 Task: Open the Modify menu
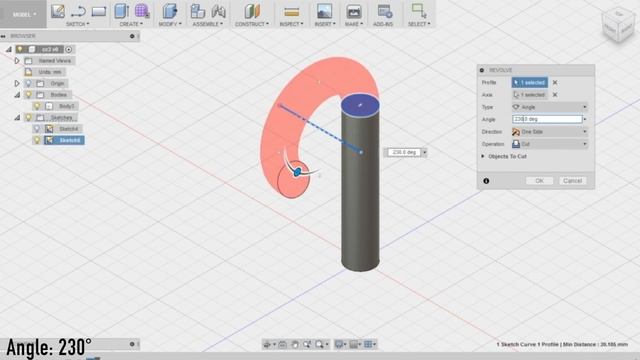pyautogui.click(x=170, y=24)
